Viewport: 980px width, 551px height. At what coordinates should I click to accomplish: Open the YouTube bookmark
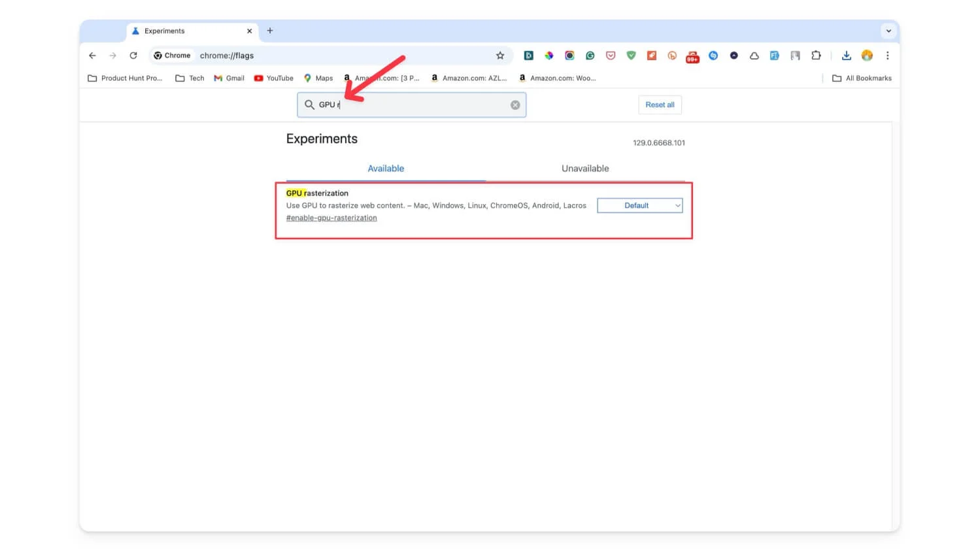click(x=274, y=78)
